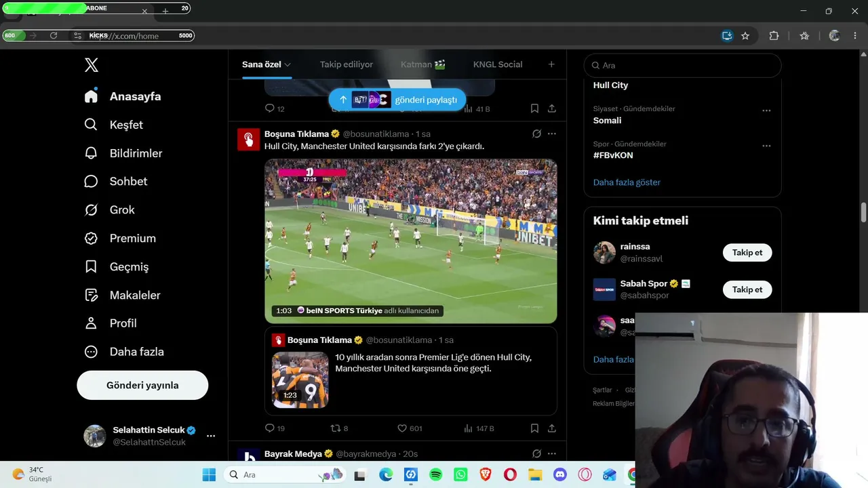Focus the Ara search field on X
Screen dimensions: 868x488
click(x=683, y=65)
